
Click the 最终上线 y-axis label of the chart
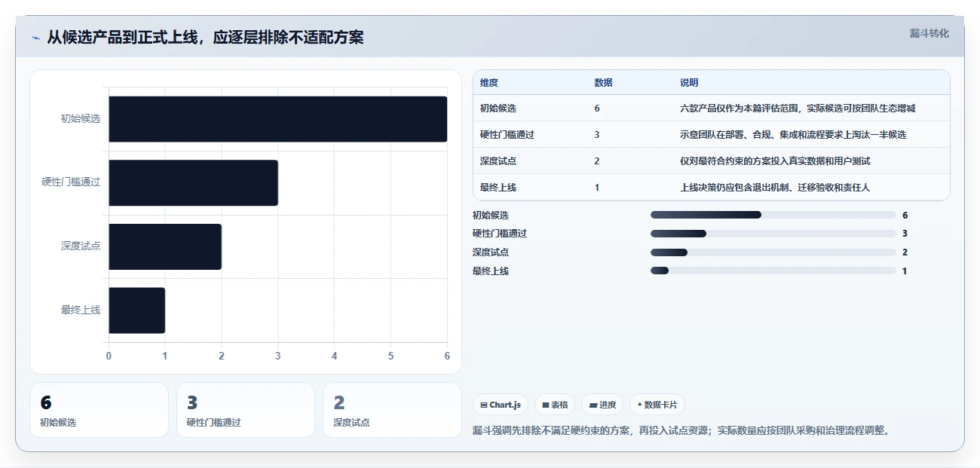coord(81,310)
